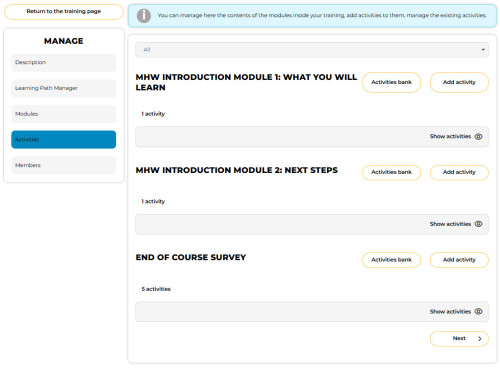Click '1 activity' under Module 2 Next Steps
500x369 pixels.
pyautogui.click(x=153, y=201)
